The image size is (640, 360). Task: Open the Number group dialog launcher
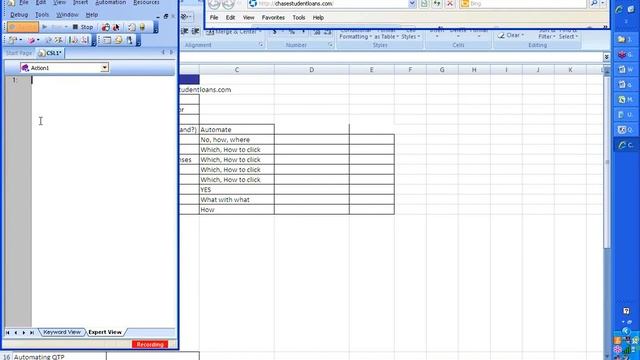coord(330,45)
